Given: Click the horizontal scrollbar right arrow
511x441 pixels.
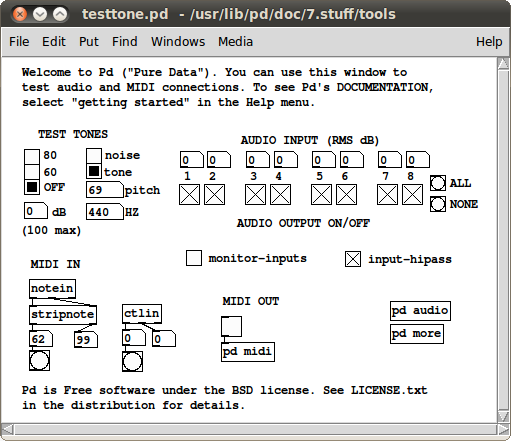Looking at the screenshot, I should coord(503,429).
